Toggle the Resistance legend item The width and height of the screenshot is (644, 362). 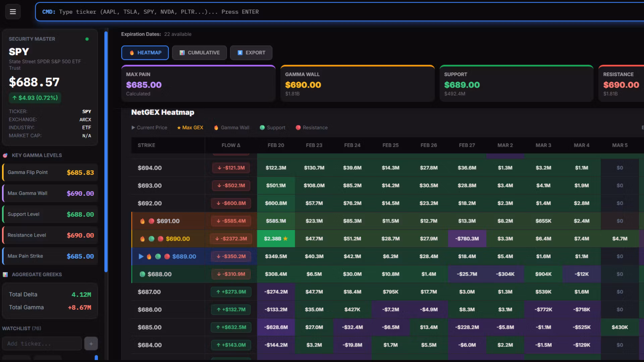tap(312, 128)
